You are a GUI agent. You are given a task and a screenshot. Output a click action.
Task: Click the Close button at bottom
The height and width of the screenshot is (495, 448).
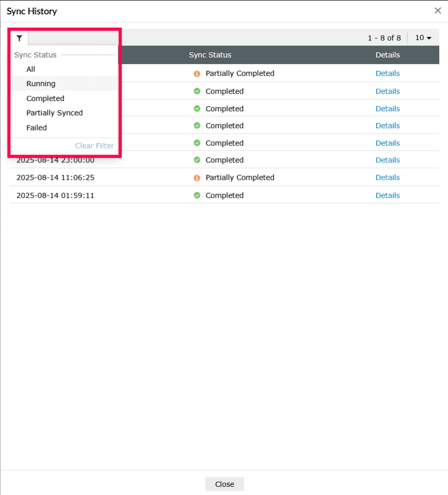(225, 484)
